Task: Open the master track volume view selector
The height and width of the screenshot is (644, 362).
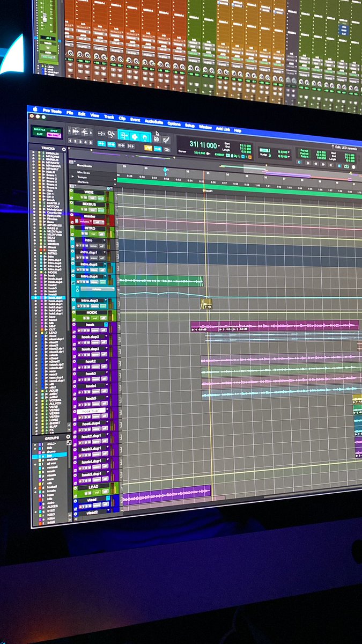Action: pyautogui.click(x=85, y=222)
